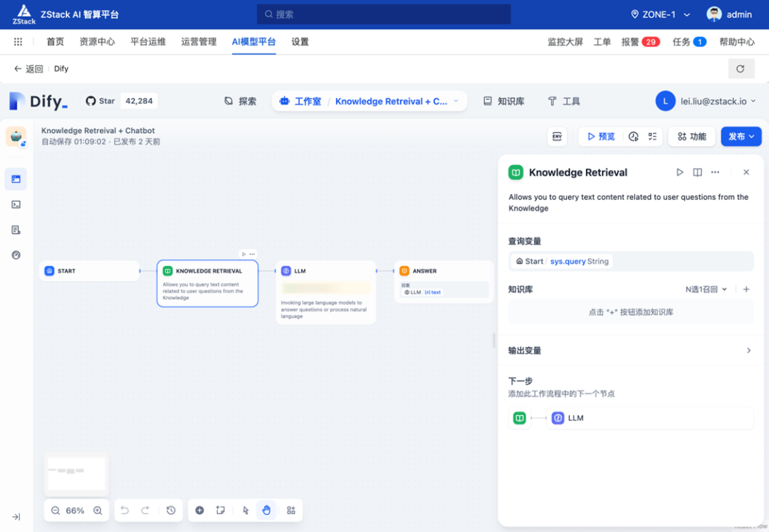This screenshot has width=769, height=532.
Task: Add a new node with plus icon
Action: (199, 511)
